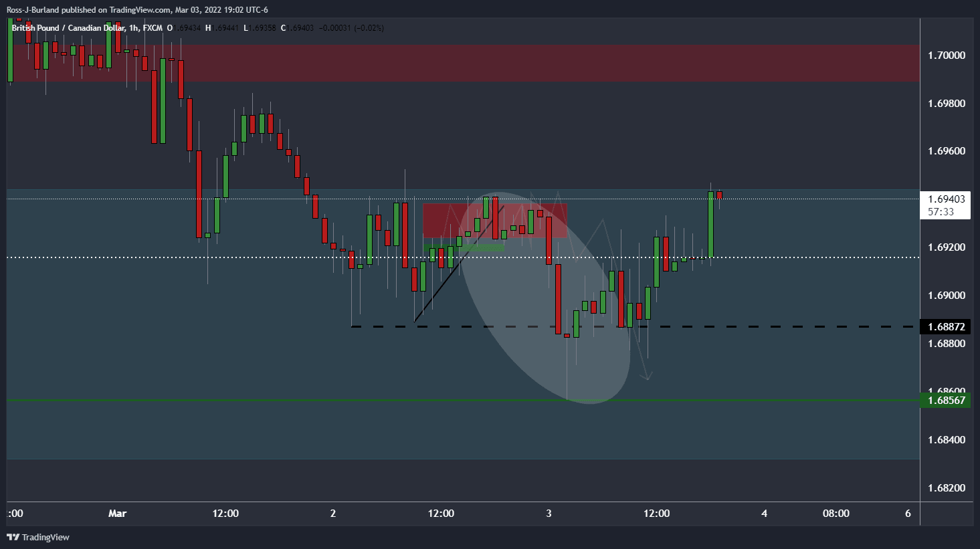Click the latest small red candle
This screenshot has height=549, width=980.
tap(719, 195)
